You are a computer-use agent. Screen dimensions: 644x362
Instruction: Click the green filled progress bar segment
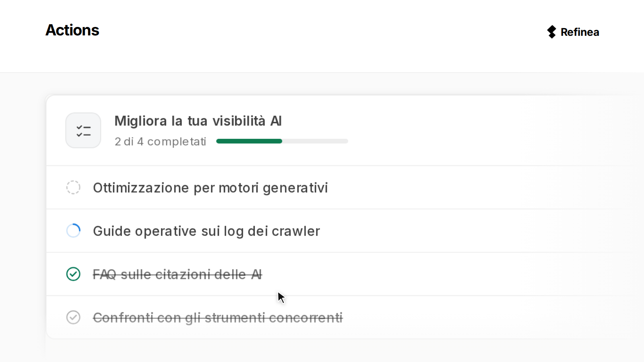[x=249, y=141]
